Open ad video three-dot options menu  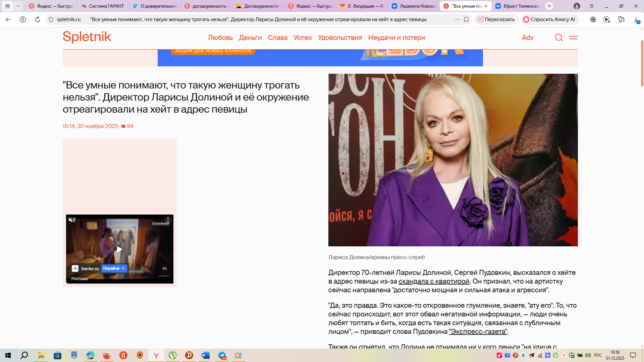click(x=168, y=220)
